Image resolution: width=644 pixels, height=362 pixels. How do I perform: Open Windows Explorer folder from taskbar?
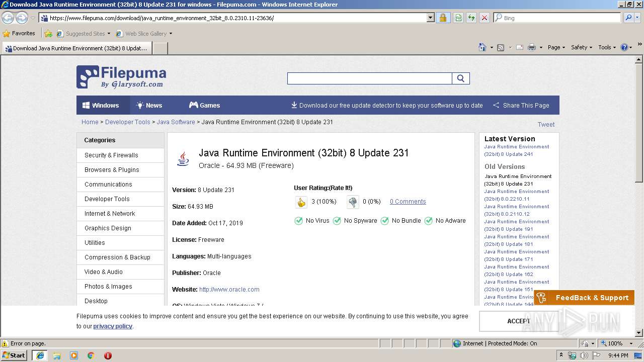(x=57, y=355)
